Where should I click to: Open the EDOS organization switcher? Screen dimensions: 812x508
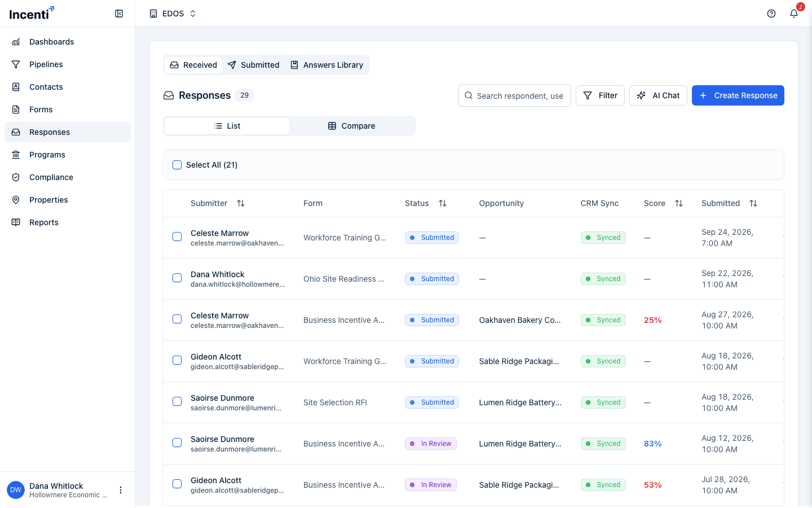(x=173, y=14)
